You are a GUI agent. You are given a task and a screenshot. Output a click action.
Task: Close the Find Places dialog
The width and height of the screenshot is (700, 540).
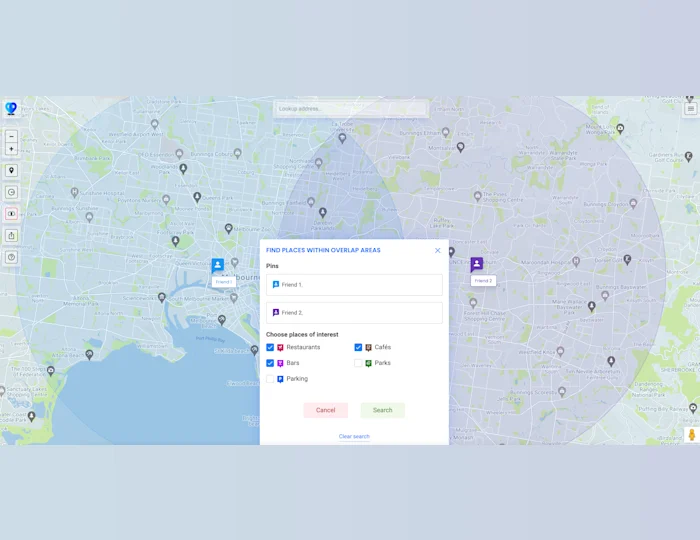[x=438, y=250]
